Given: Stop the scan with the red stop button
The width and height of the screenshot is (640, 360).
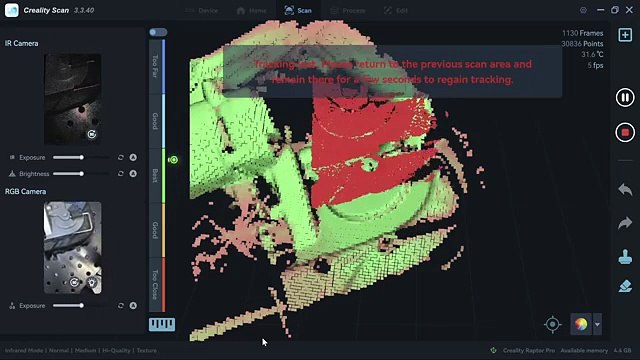Looking at the screenshot, I should pyautogui.click(x=625, y=133).
